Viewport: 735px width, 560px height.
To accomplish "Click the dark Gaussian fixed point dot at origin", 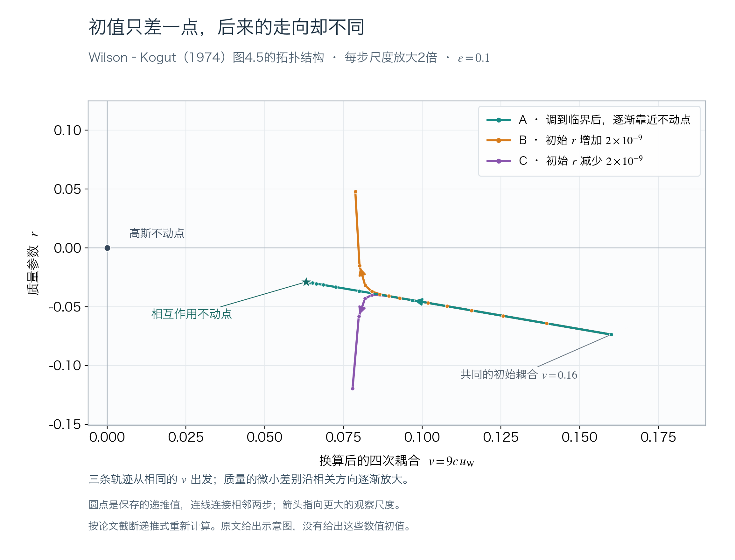I will coord(107,248).
